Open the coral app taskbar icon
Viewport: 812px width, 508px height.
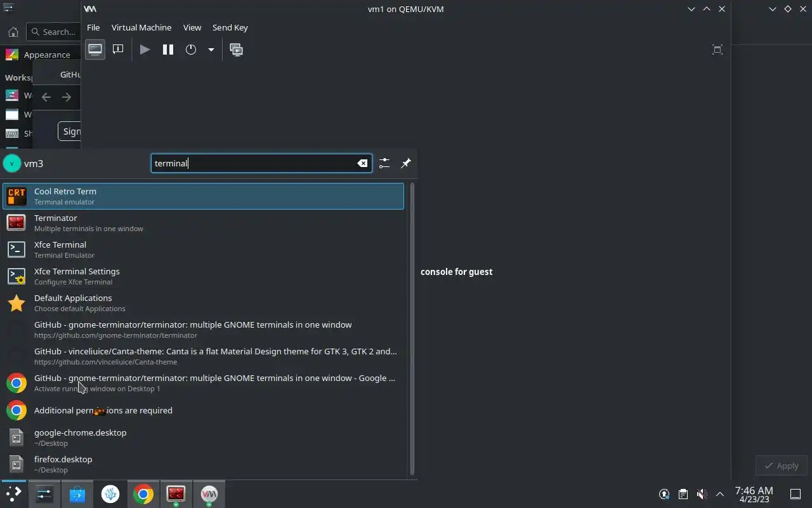coord(110,494)
